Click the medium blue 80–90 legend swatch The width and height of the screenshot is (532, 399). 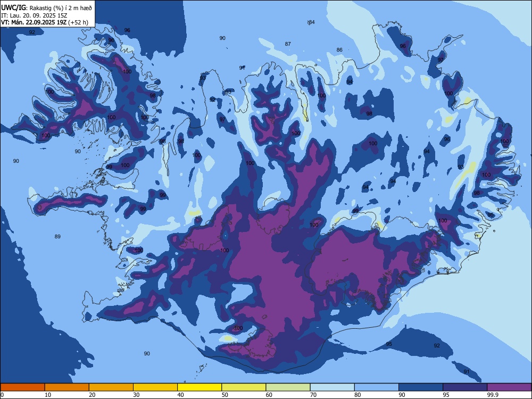pos(377,387)
